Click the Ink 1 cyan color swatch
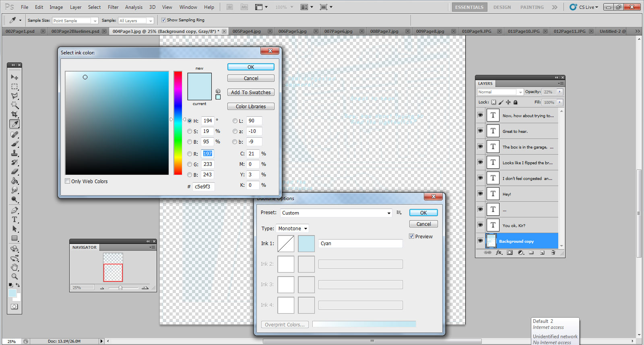The image size is (644, 345). pyautogui.click(x=306, y=244)
